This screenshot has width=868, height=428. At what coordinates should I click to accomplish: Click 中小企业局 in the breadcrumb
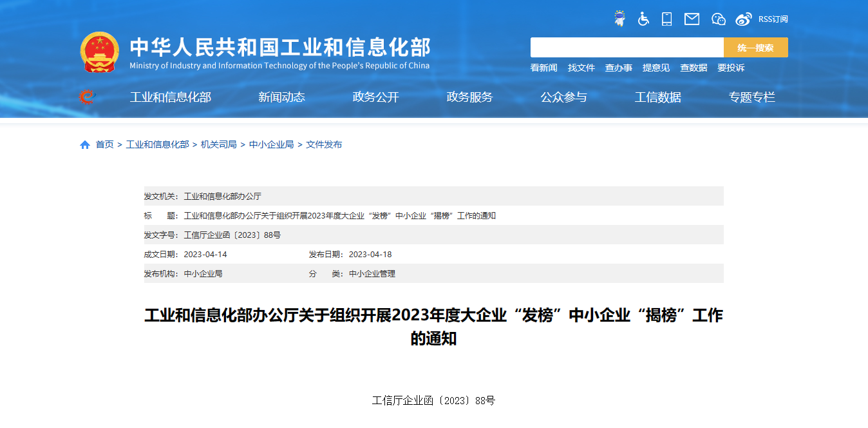[x=271, y=144]
